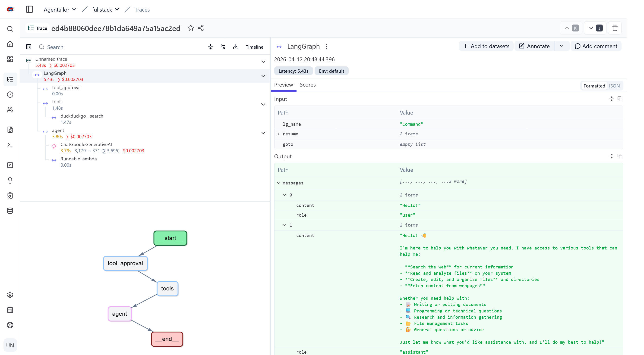Open Scores icon in sidebar

pyautogui.click(x=10, y=165)
